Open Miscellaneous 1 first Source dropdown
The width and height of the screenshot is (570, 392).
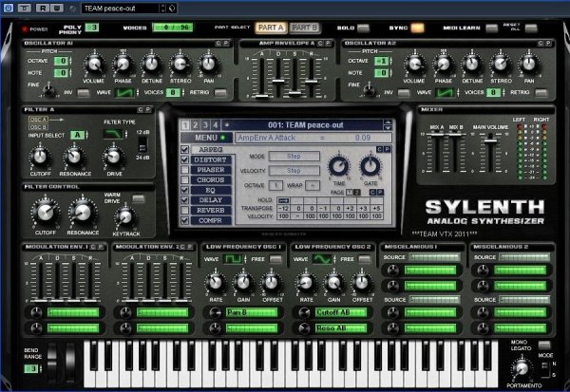(434, 257)
